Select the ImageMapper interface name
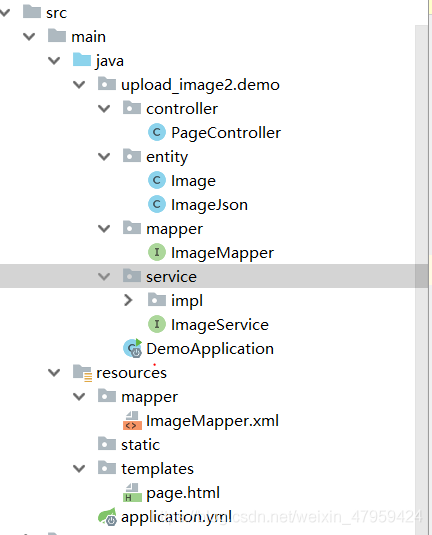The height and width of the screenshot is (535, 432). (x=222, y=253)
